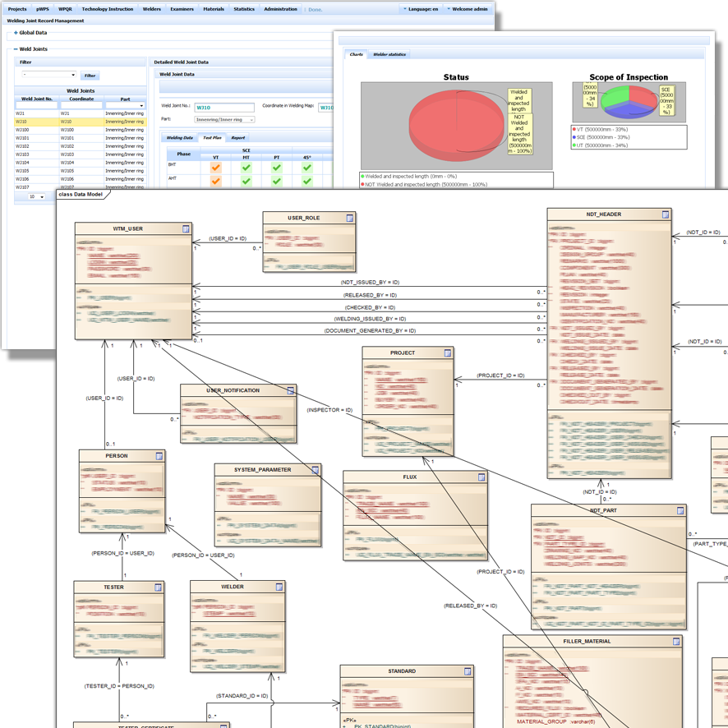This screenshot has height=728, width=728.
Task: Switch to the Welder statistics tab
Action: [389, 54]
